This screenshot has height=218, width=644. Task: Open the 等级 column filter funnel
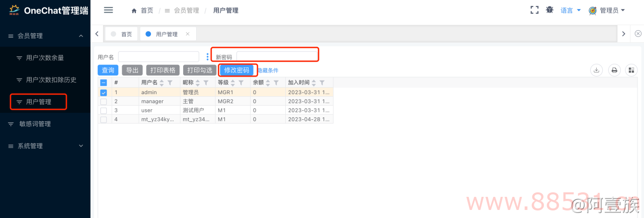pos(241,83)
